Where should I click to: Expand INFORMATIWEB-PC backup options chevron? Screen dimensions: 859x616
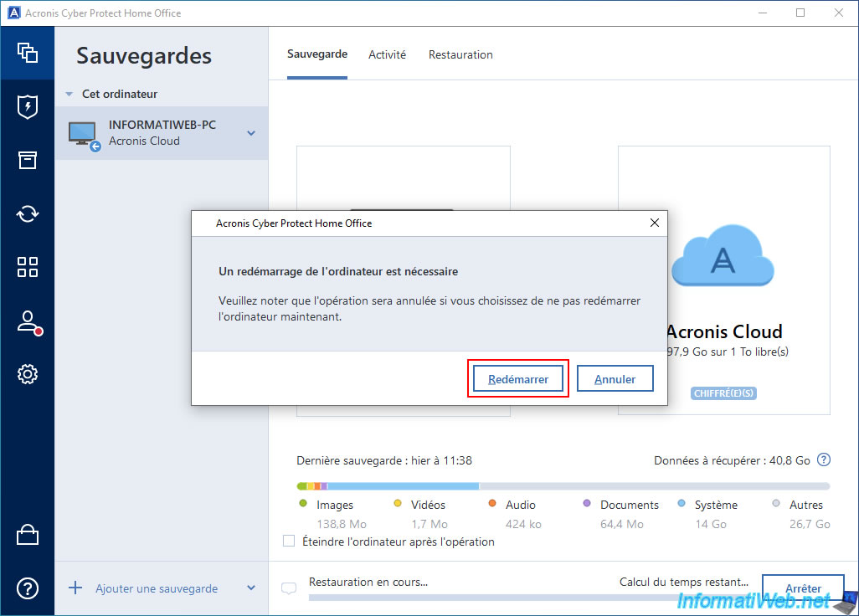251,133
